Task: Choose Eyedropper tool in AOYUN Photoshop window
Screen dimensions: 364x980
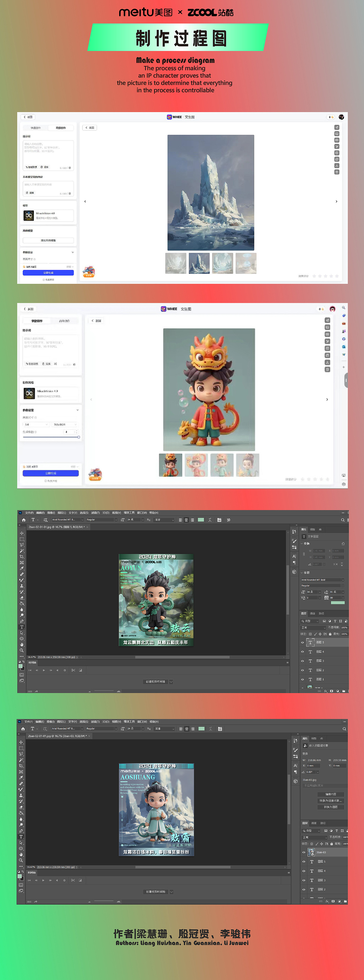Action: (22, 568)
